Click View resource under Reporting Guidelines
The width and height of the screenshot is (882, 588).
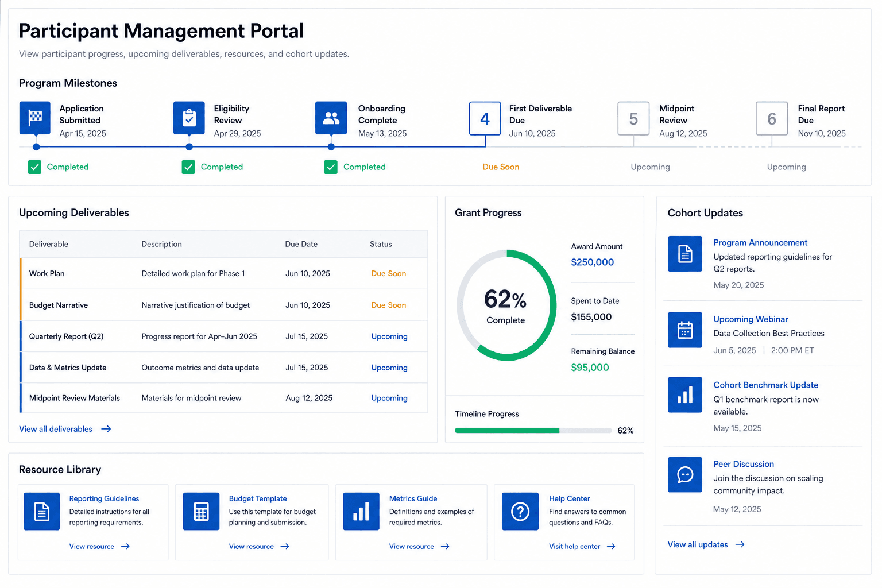(x=91, y=547)
